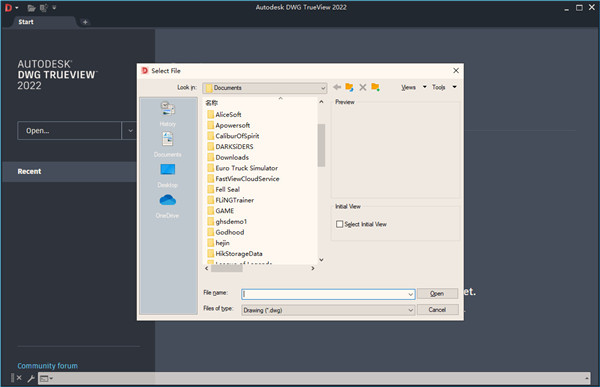
Task: Follow the Community forum link
Action: [47, 366]
